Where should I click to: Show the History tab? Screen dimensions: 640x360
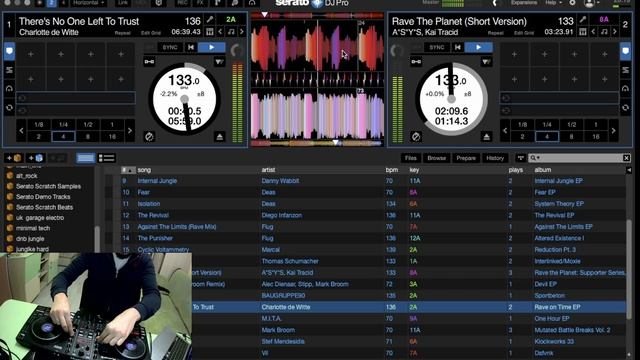click(495, 158)
